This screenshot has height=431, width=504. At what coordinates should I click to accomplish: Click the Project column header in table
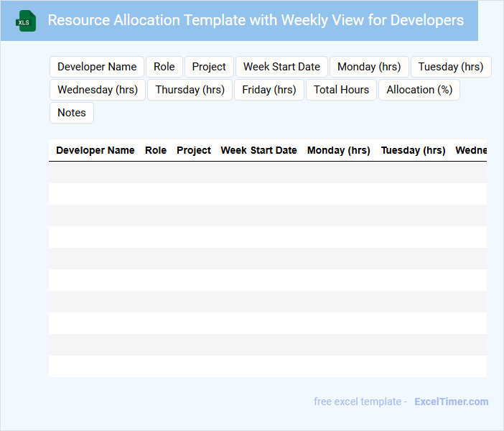(x=194, y=151)
